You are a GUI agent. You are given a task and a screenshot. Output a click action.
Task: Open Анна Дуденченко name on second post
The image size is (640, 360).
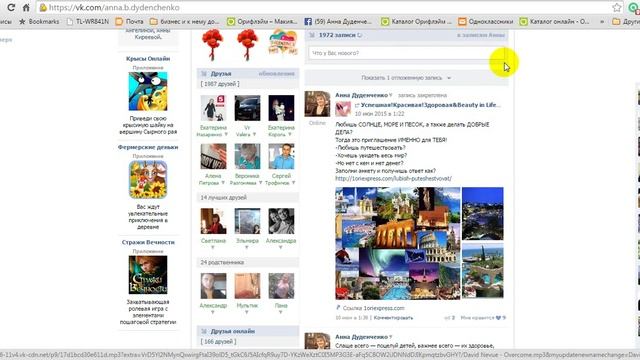pos(361,337)
